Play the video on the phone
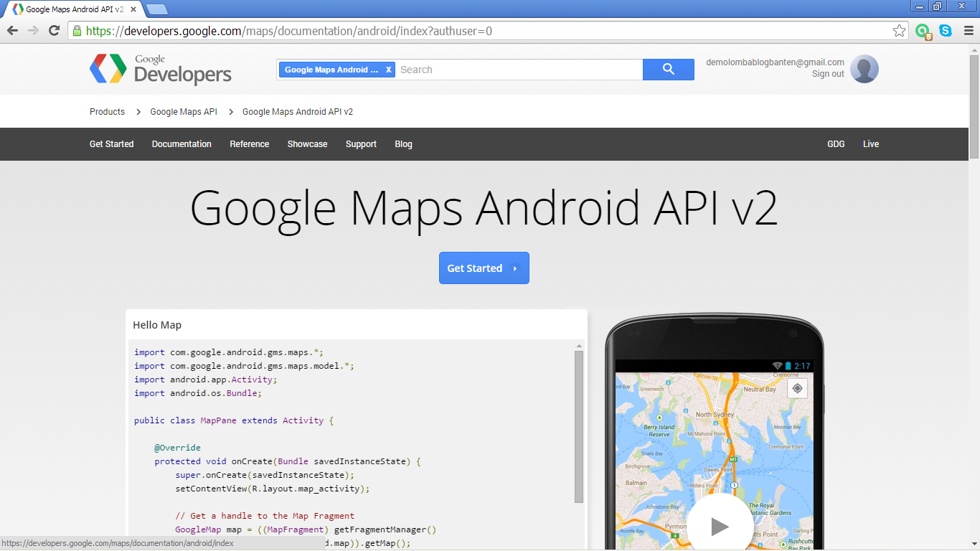 tap(720, 527)
